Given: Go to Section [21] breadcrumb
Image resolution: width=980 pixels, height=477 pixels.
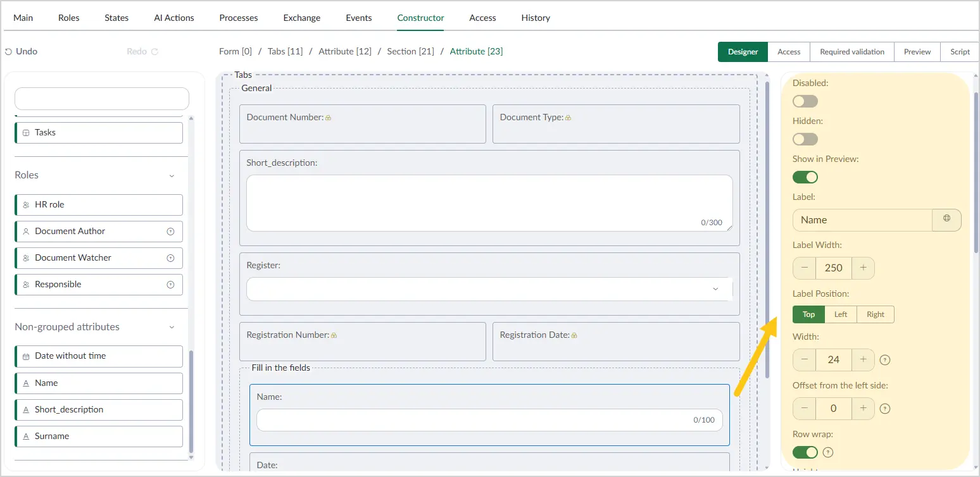Looking at the screenshot, I should point(410,51).
